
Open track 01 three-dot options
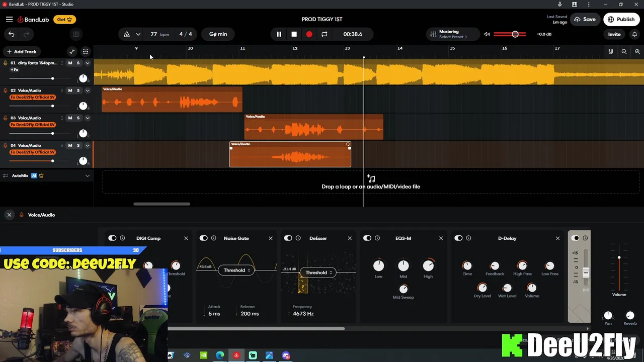[x=62, y=63]
